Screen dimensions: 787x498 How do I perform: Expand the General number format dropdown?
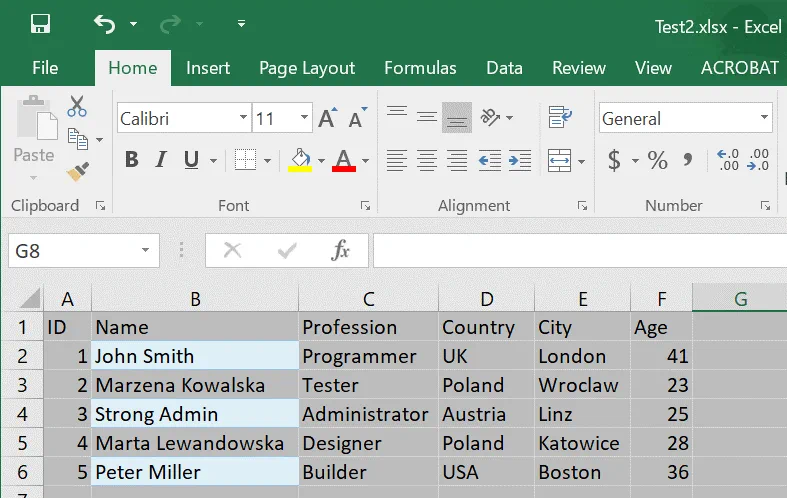click(x=764, y=119)
